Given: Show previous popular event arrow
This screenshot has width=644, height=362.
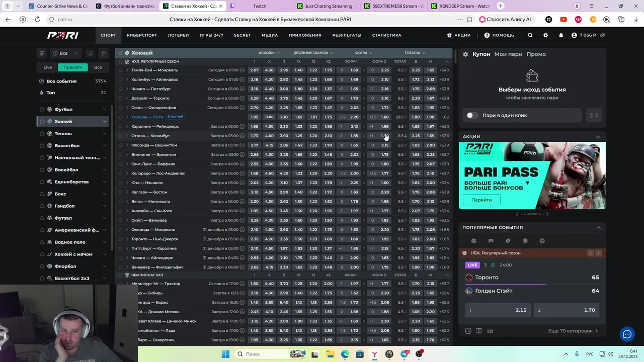Looking at the screenshot, I should point(591,253).
